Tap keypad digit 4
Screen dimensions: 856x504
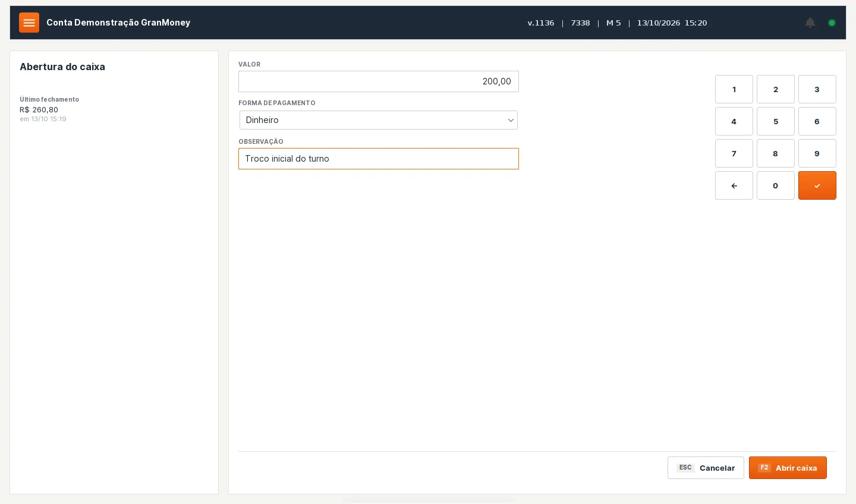coord(734,121)
